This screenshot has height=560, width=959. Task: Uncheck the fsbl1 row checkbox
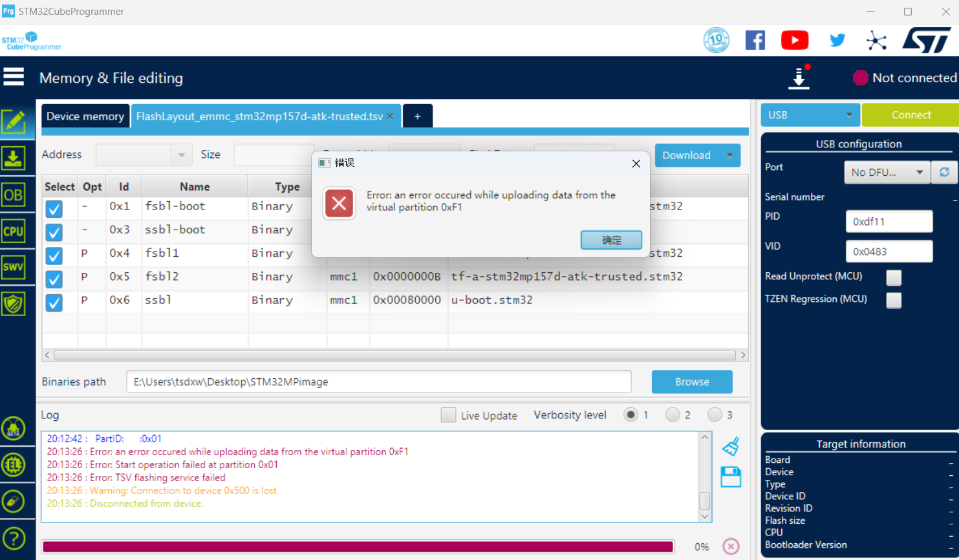(54, 255)
